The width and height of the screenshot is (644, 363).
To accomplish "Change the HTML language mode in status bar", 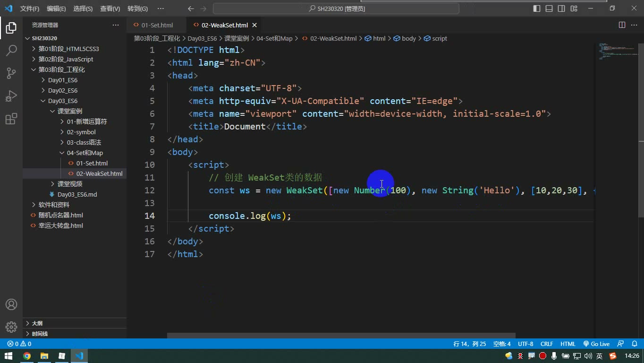I will pos(568,344).
